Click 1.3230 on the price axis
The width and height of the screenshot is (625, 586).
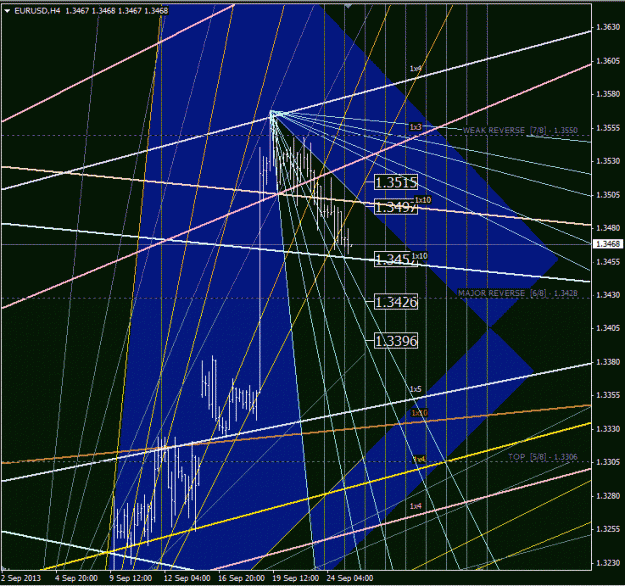608,563
